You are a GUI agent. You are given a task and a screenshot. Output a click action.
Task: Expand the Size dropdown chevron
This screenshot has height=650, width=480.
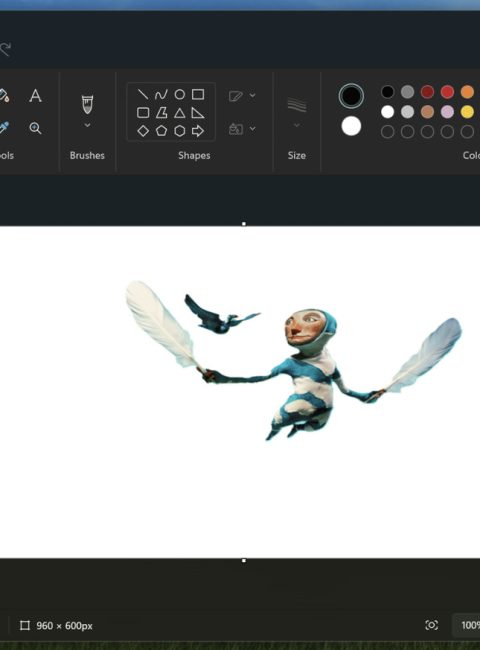tap(297, 125)
